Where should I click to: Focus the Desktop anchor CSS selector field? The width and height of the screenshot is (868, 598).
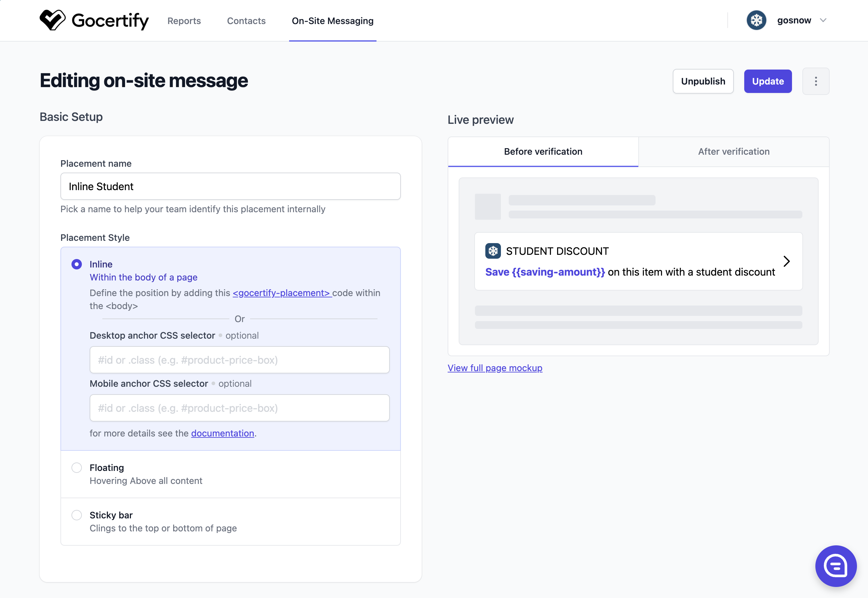click(240, 360)
